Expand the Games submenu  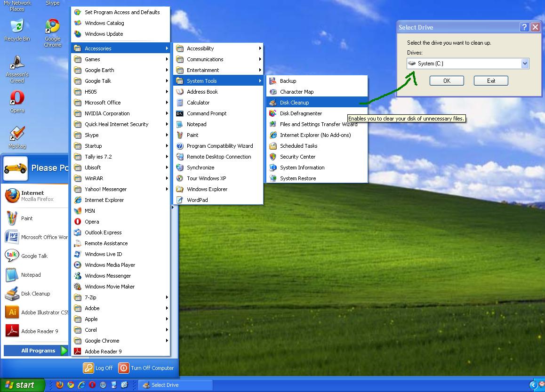coord(120,59)
